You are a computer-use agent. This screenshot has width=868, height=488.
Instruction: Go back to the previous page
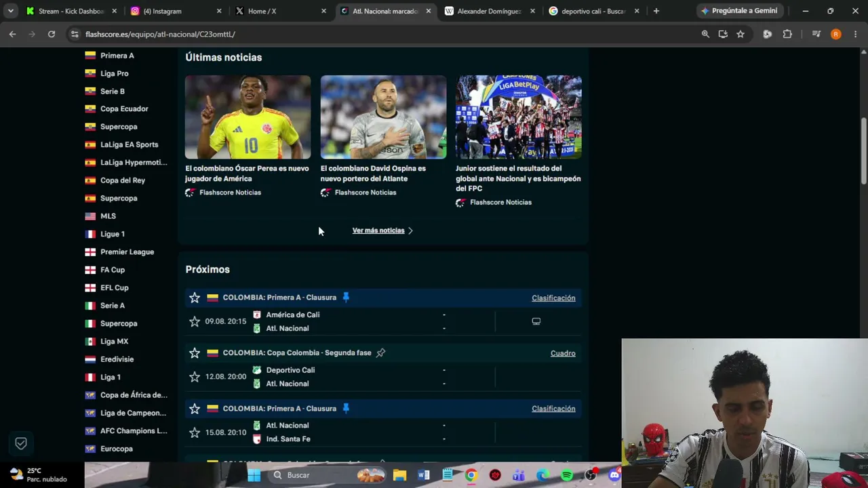click(12, 34)
